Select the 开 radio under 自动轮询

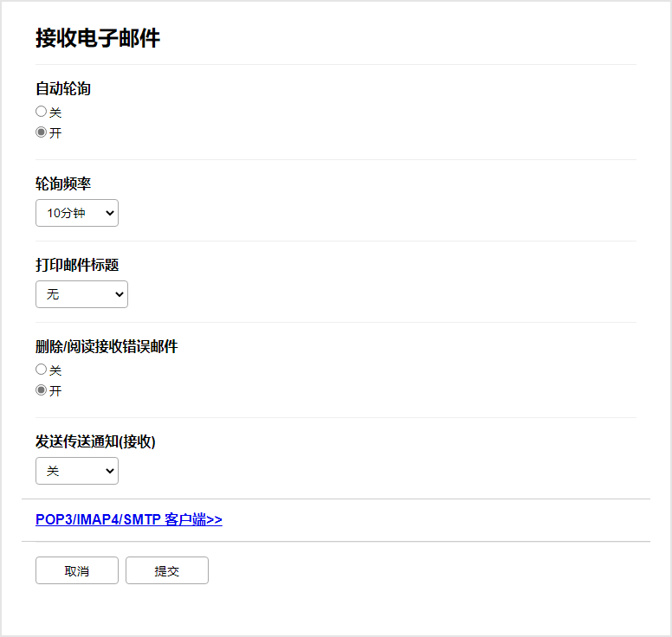pyautogui.click(x=41, y=132)
